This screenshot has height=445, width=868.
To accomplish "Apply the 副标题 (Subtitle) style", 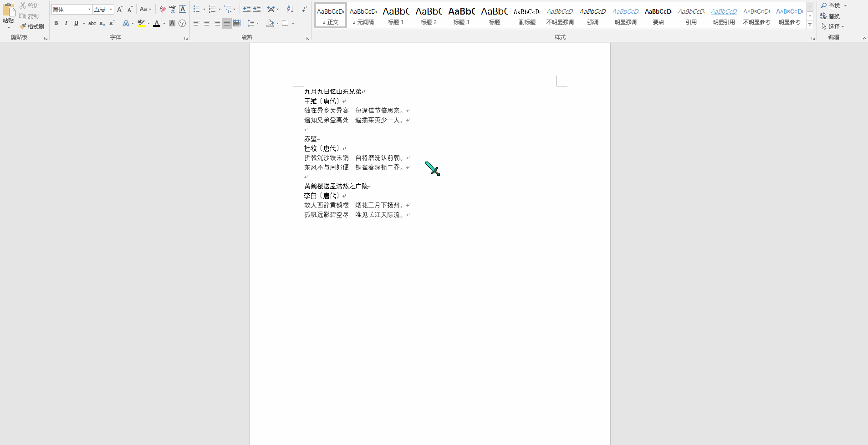I will point(527,15).
